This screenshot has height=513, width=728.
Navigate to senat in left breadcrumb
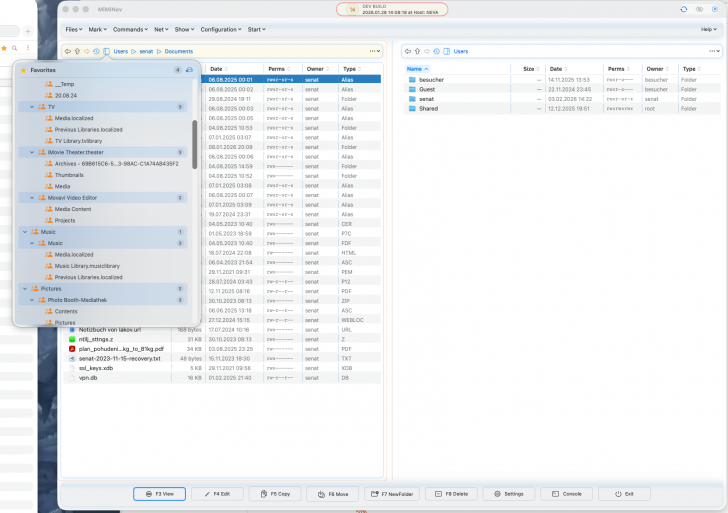(146, 52)
